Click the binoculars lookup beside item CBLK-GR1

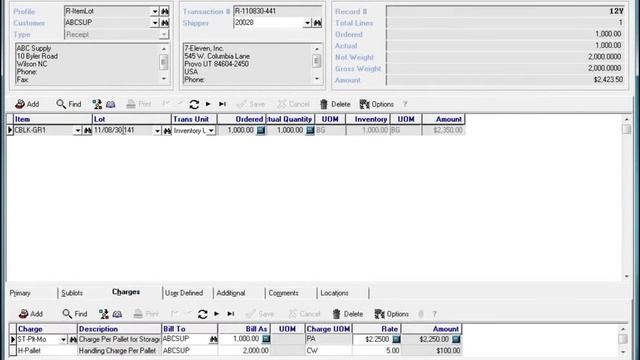[x=87, y=131]
